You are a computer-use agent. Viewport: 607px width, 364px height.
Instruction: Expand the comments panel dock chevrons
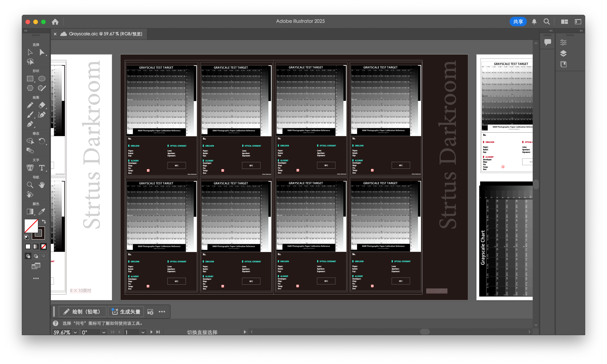point(551,31)
